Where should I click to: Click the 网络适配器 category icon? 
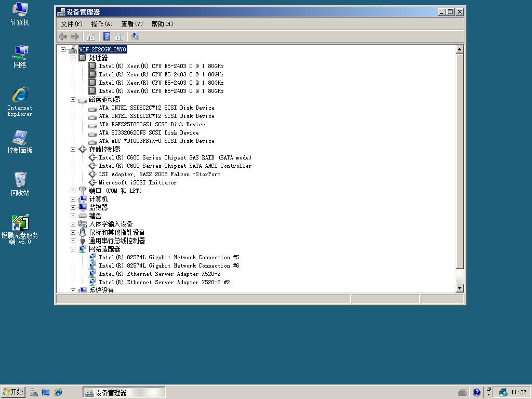pos(83,249)
